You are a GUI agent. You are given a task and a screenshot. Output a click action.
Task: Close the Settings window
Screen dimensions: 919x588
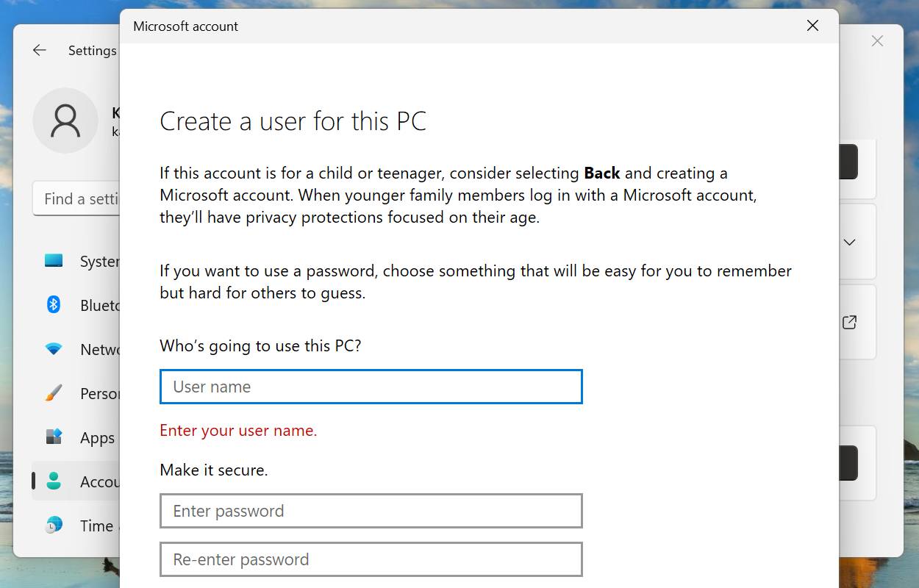point(877,41)
